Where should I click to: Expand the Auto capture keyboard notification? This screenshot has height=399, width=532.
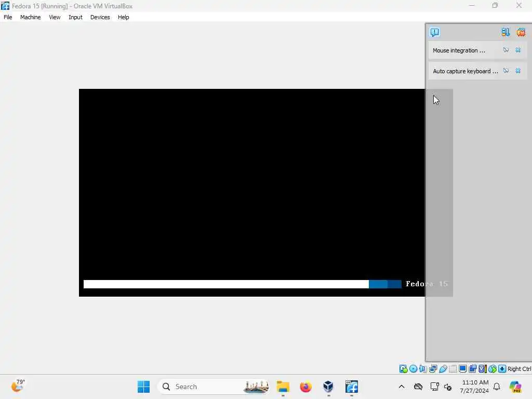click(506, 71)
